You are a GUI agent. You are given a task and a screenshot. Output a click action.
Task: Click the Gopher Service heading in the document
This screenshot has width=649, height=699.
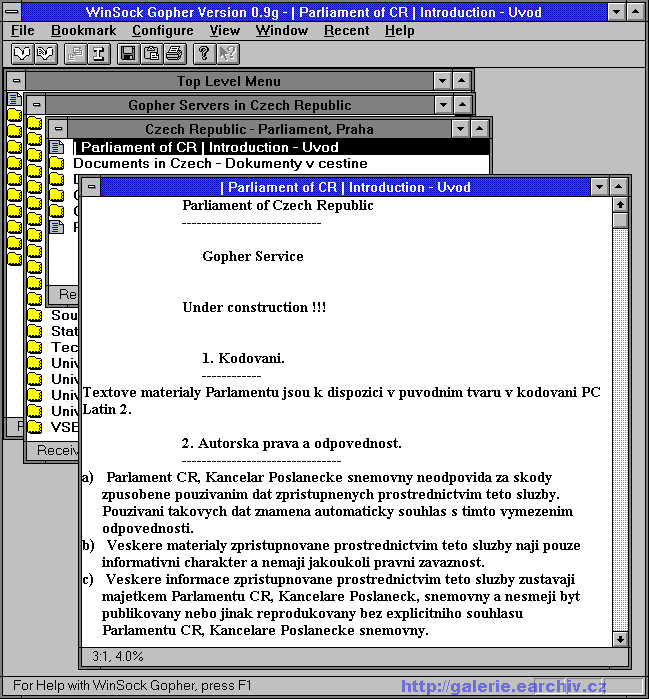(253, 256)
